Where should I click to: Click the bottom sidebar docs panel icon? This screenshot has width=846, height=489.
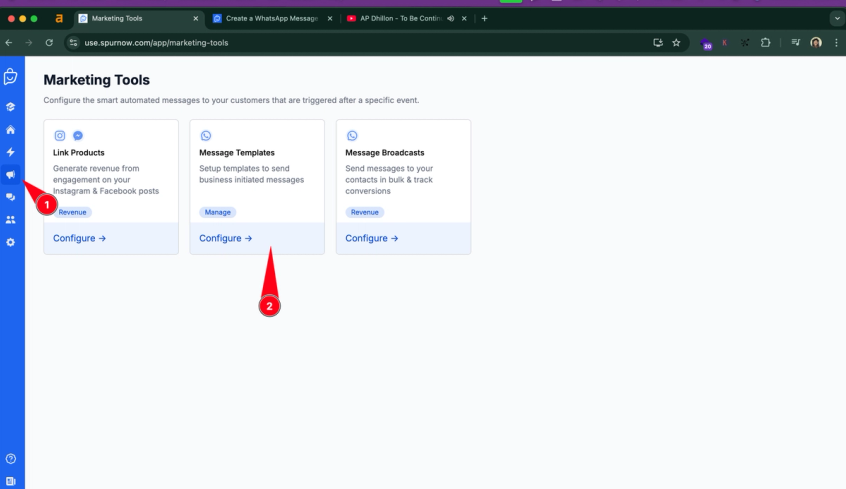point(10,481)
